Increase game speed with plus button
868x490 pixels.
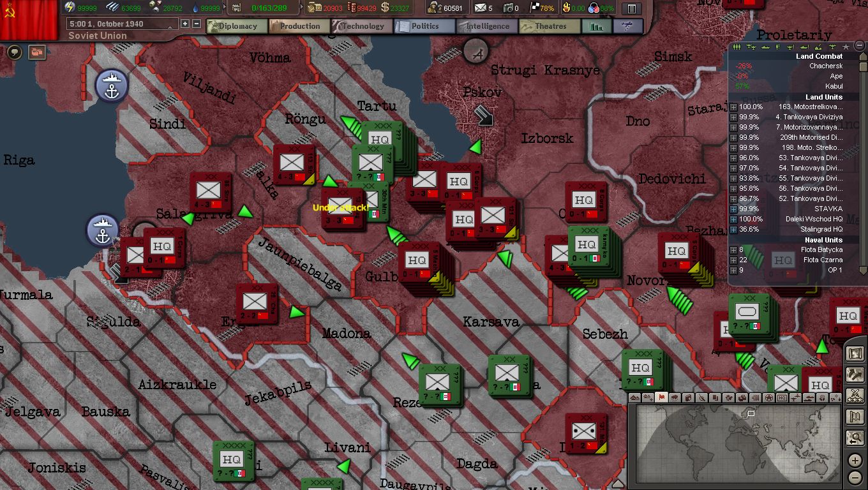click(x=185, y=24)
